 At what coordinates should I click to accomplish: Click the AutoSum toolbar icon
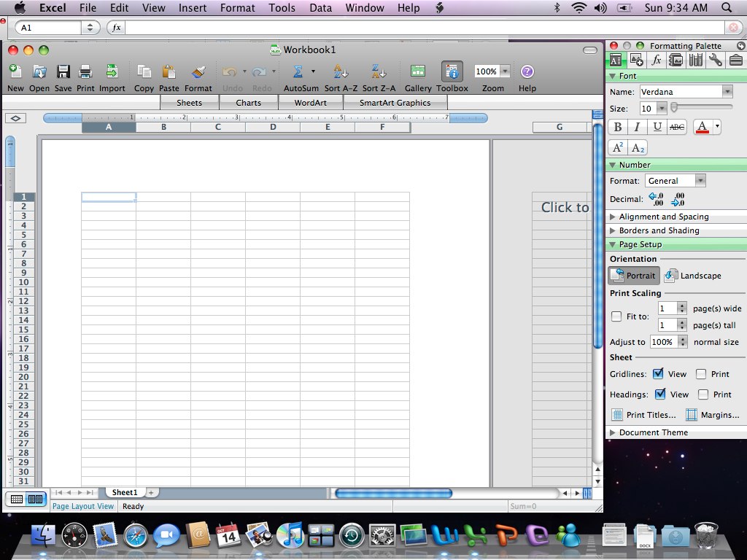298,72
